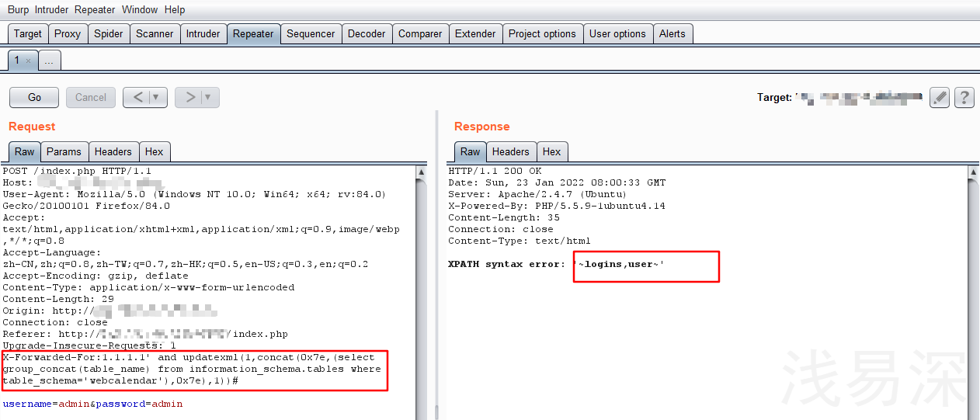The height and width of the screenshot is (420, 980).
Task: Click the username=admin&password=admin body
Action: click(92, 404)
